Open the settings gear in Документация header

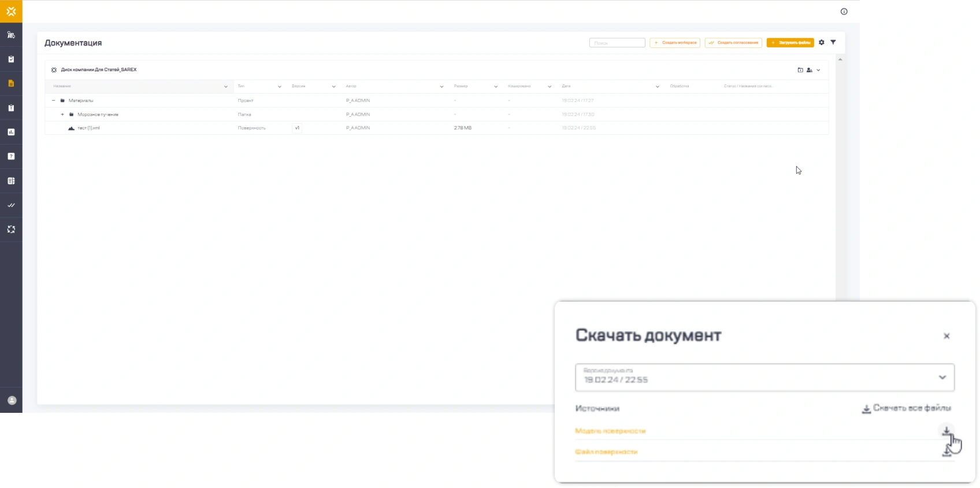click(821, 42)
